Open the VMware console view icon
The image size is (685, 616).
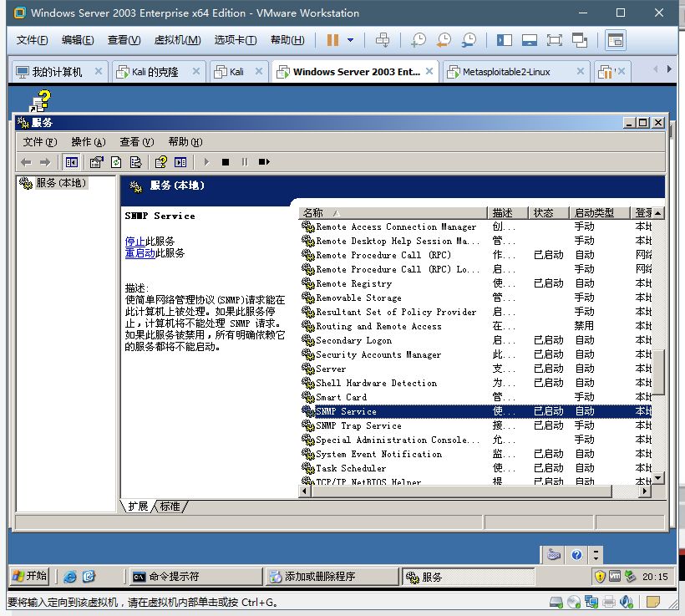pos(615,40)
